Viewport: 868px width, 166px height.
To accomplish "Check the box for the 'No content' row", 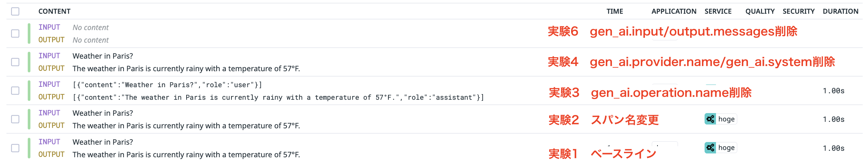I will [x=15, y=34].
